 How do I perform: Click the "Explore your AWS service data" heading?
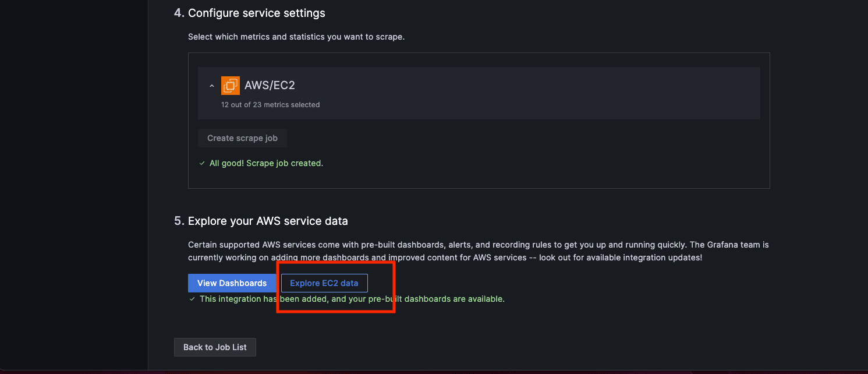click(267, 221)
